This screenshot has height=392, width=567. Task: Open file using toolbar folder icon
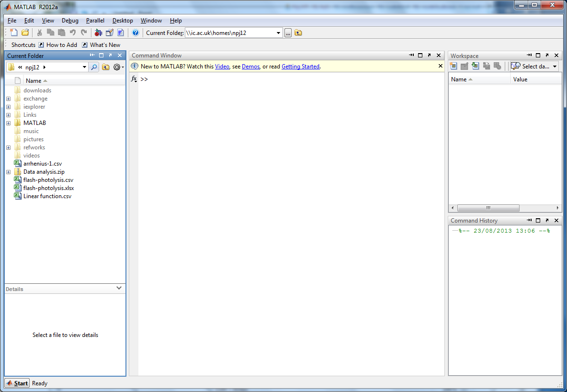(25, 33)
